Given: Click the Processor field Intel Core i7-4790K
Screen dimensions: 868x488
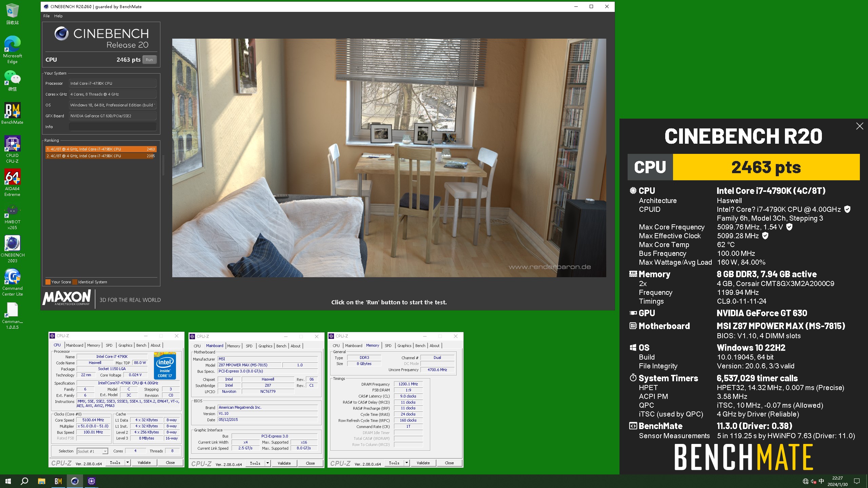Looking at the screenshot, I should (113, 83).
